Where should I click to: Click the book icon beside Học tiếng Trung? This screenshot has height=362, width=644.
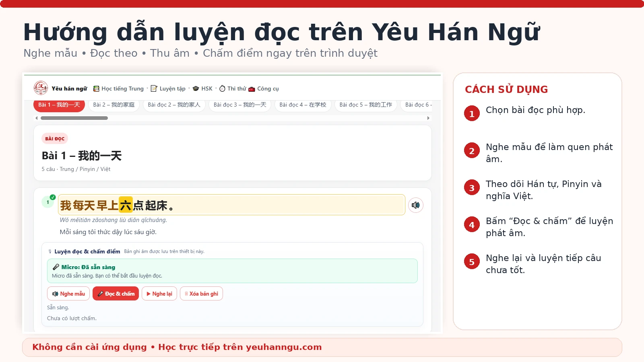pos(96,88)
